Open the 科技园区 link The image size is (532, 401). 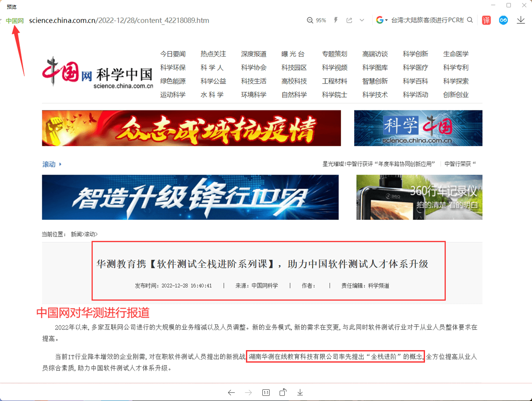(294, 68)
